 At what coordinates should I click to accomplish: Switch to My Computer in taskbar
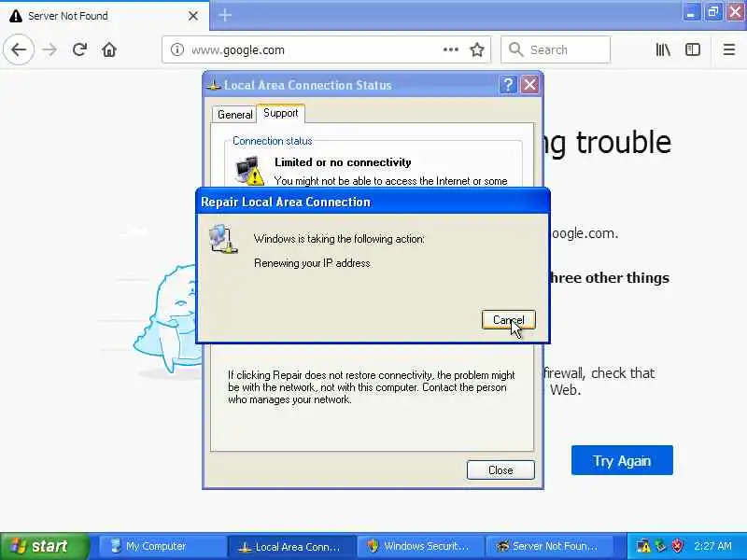(x=162, y=546)
